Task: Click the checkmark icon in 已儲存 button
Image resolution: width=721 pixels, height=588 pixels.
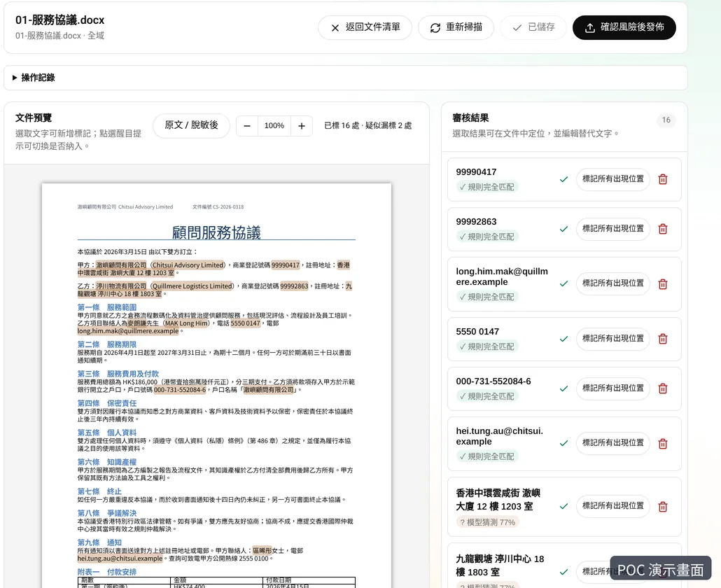Action: coord(517,27)
